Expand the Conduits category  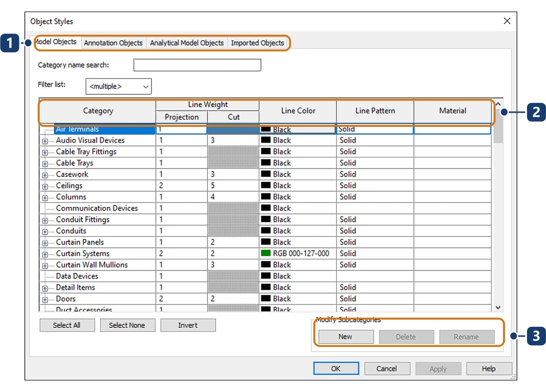point(45,232)
